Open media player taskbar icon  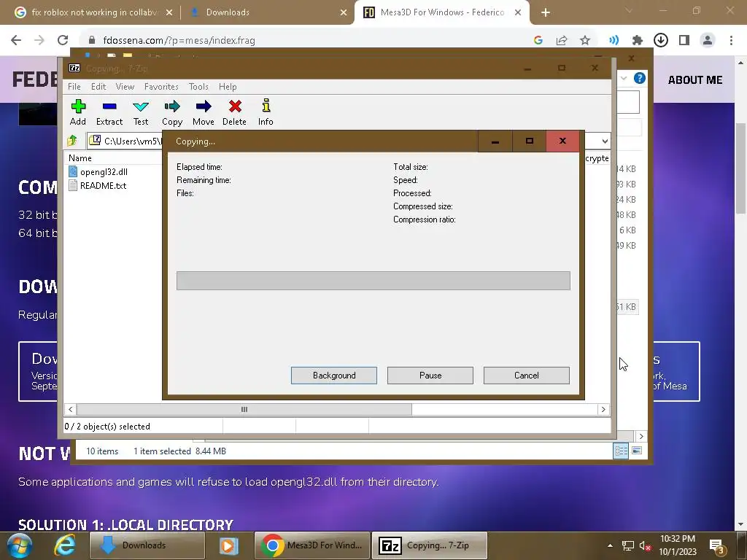tap(228, 545)
